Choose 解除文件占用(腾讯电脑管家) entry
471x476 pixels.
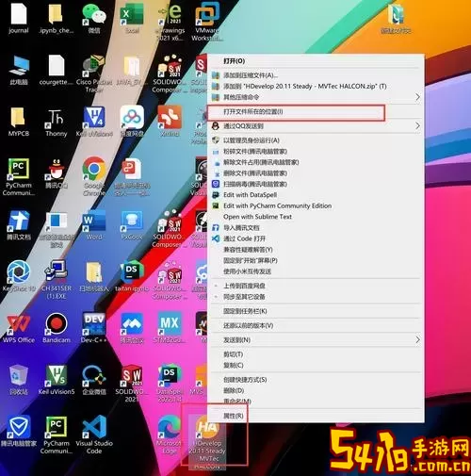point(261,162)
